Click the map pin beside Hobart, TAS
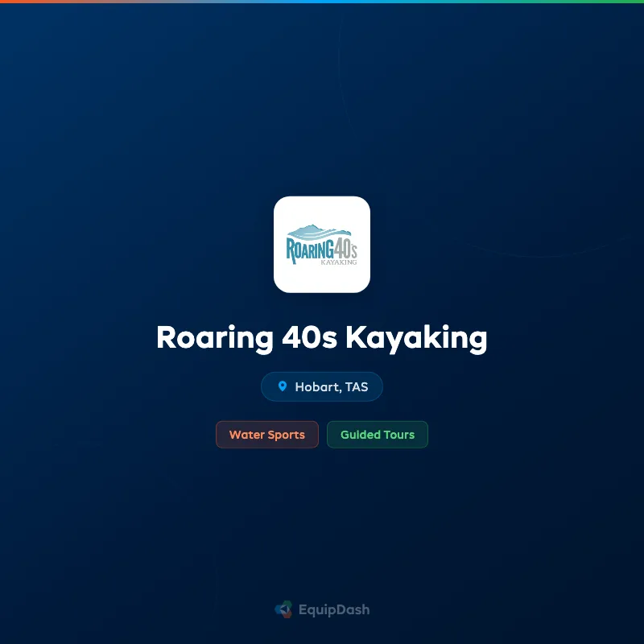This screenshot has width=644, height=644. click(283, 386)
